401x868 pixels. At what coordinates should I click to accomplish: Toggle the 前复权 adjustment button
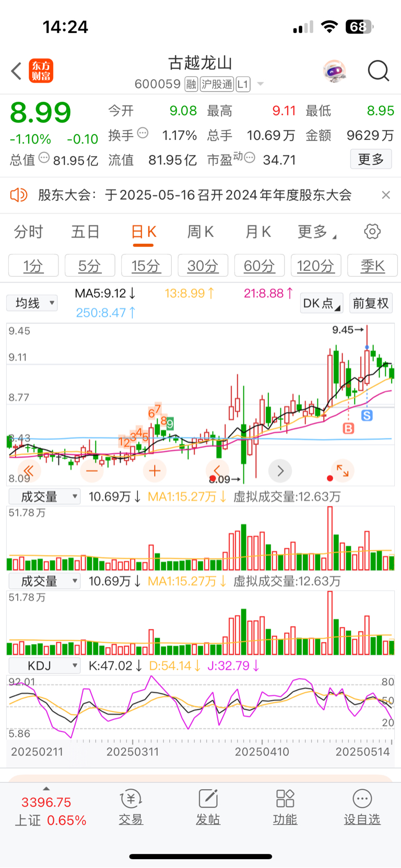pos(371,303)
